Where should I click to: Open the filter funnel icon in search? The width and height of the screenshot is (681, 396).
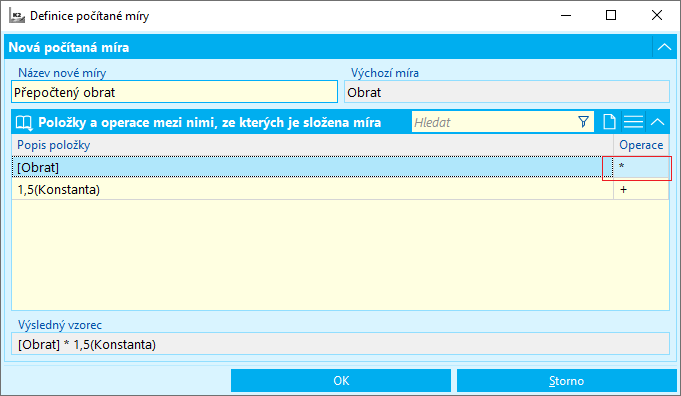584,122
